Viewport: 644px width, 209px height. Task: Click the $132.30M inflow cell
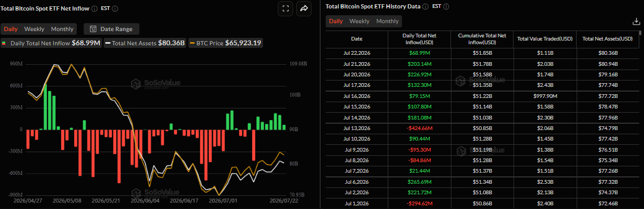[419, 85]
